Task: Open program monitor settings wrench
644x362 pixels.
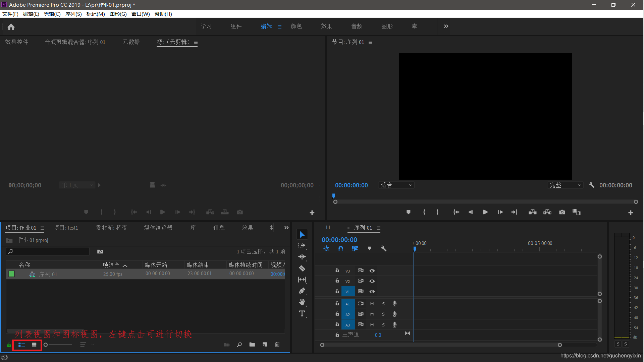Action: 591,185
